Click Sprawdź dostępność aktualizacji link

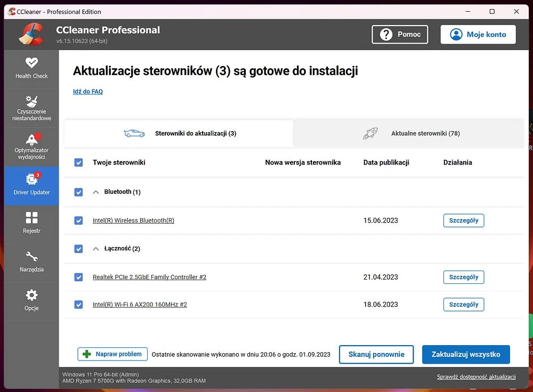(x=476, y=377)
